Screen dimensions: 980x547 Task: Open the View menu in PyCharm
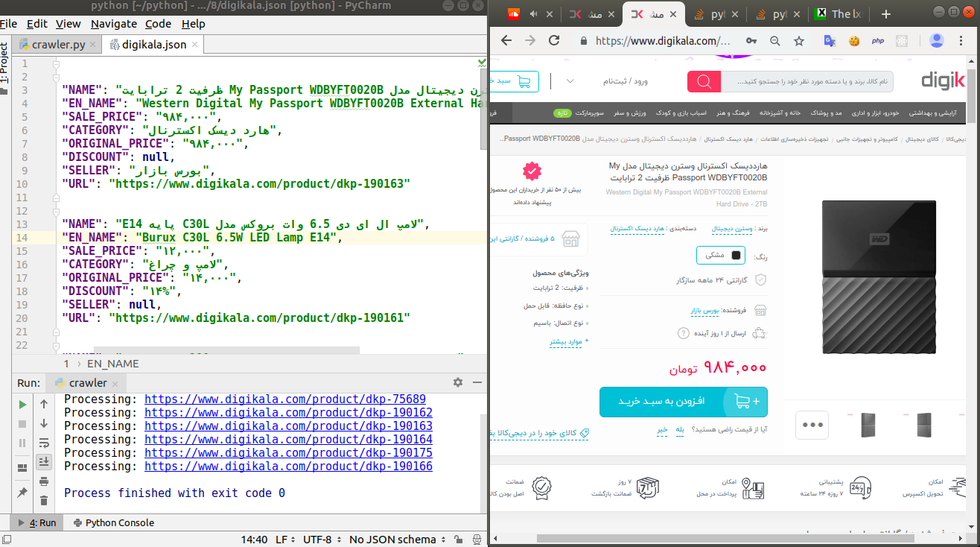click(69, 24)
